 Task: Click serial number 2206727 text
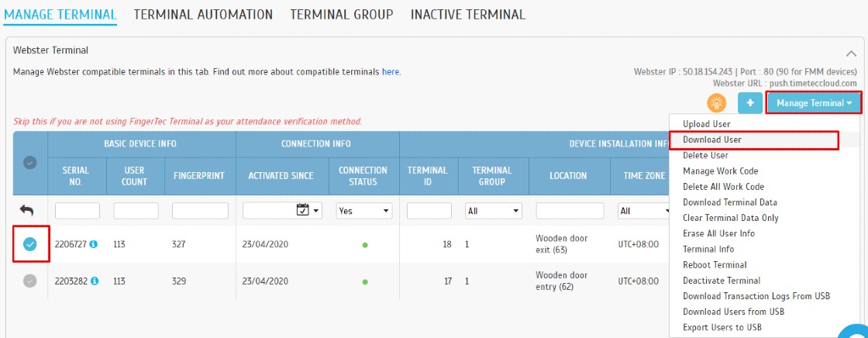coord(71,243)
